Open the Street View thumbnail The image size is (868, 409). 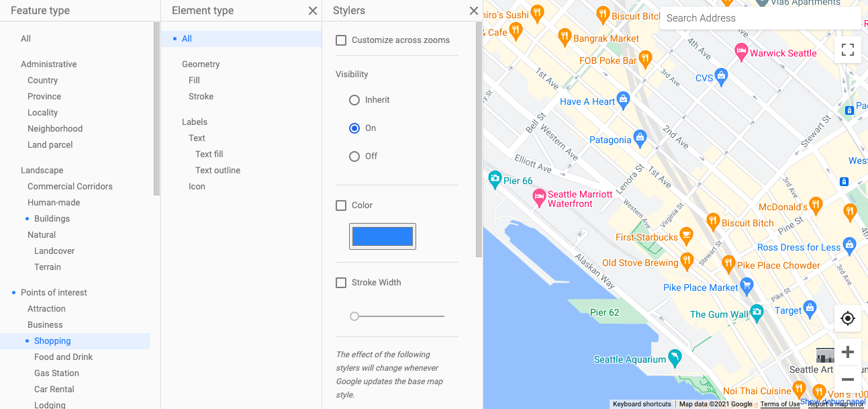click(x=825, y=355)
